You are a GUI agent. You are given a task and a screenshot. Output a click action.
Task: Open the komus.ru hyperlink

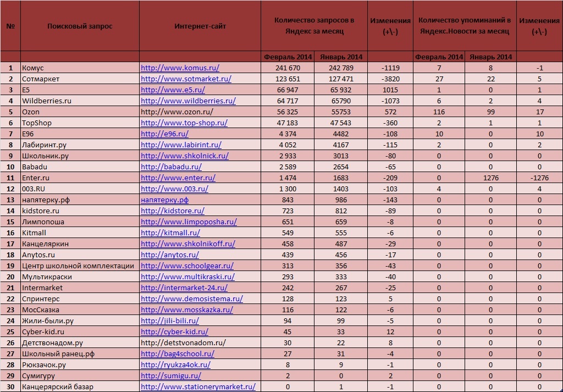tap(180, 68)
